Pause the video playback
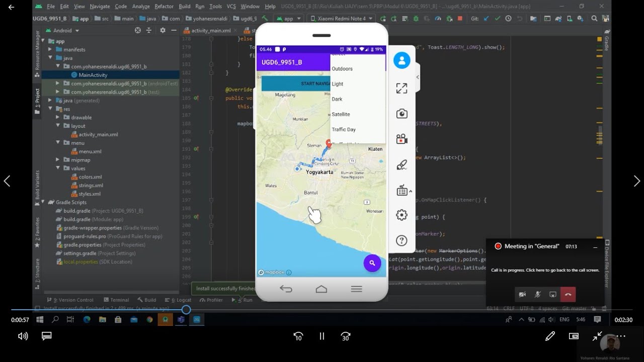 322,336
